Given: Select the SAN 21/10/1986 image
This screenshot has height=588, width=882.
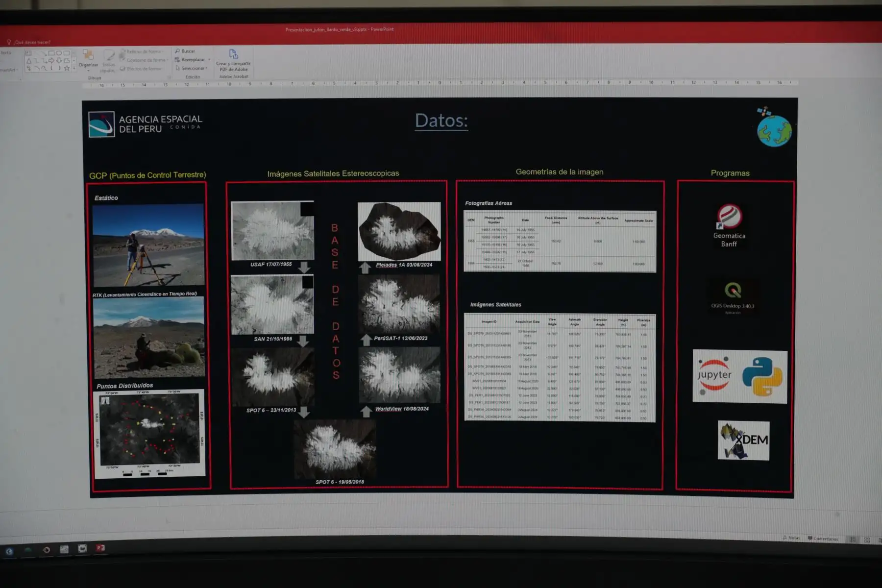Looking at the screenshot, I should pyautogui.click(x=272, y=305).
